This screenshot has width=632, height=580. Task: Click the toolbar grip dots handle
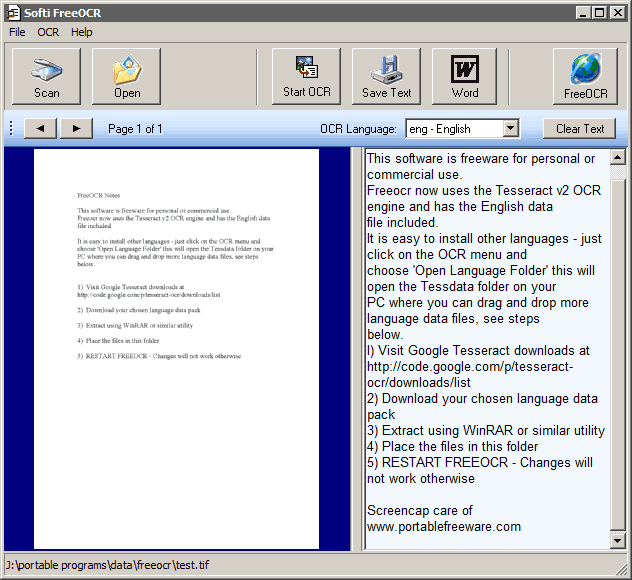[x=11, y=129]
